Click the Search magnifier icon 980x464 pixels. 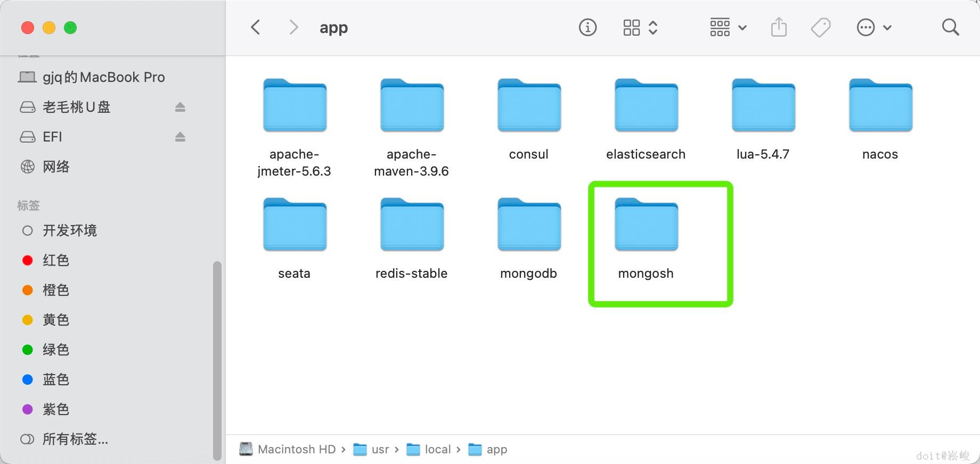(x=950, y=27)
